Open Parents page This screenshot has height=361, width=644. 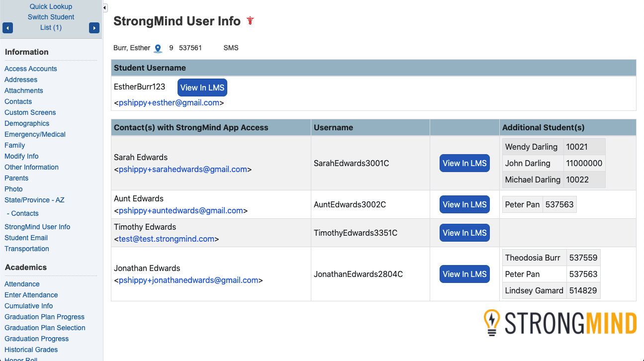16,178
